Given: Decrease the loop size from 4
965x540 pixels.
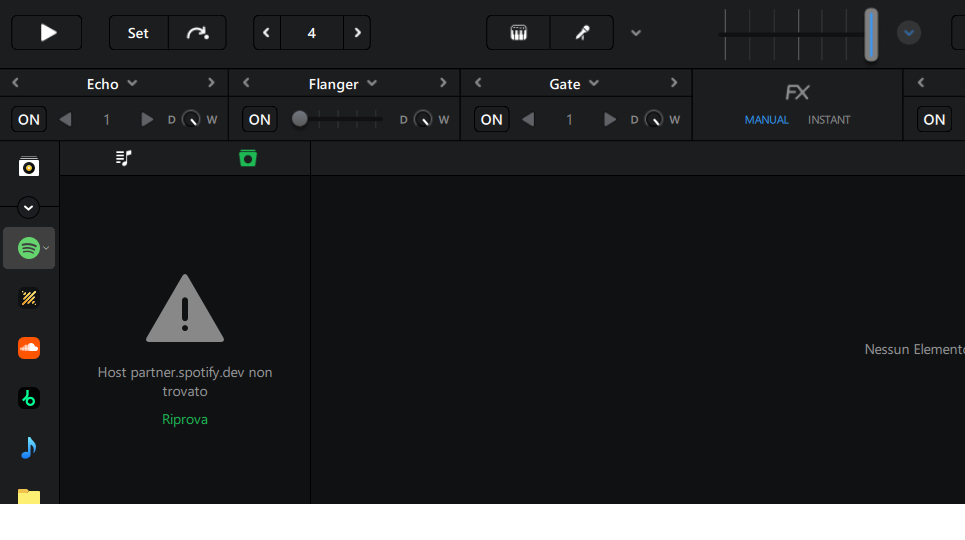Looking at the screenshot, I should coord(266,33).
